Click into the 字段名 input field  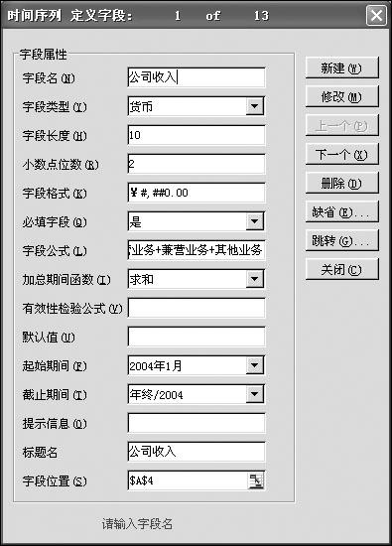196,77
